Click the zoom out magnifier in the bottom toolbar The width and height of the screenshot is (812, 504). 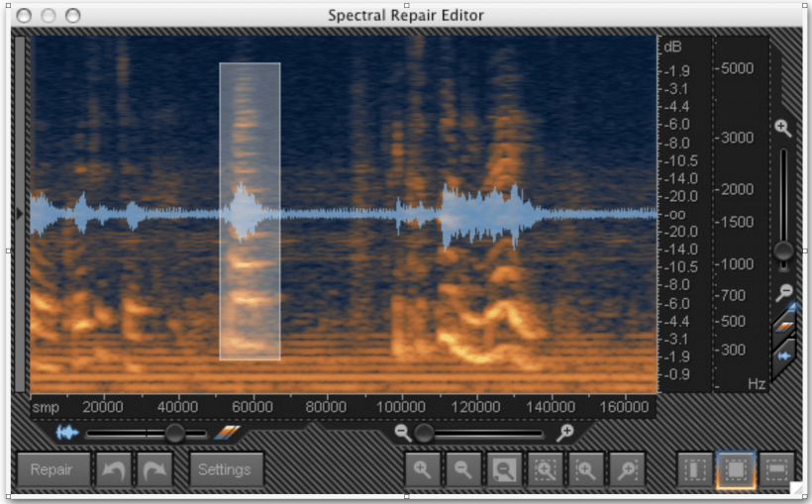pos(463,469)
